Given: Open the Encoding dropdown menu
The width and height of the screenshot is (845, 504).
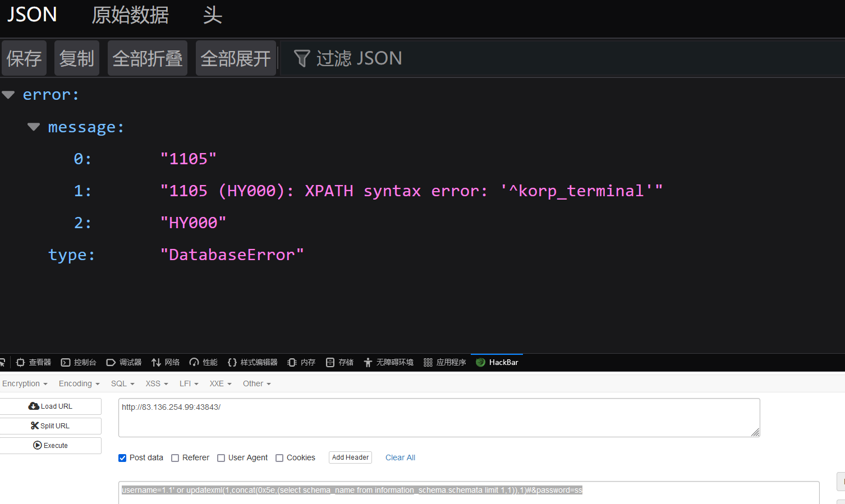Looking at the screenshot, I should coord(79,383).
